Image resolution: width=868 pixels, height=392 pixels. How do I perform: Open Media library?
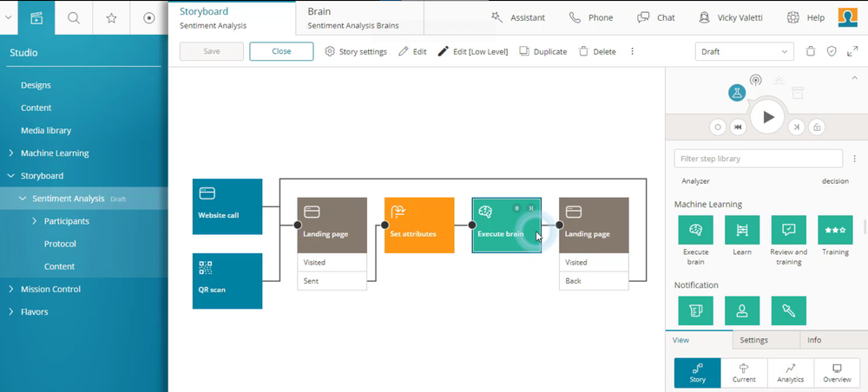coord(46,130)
